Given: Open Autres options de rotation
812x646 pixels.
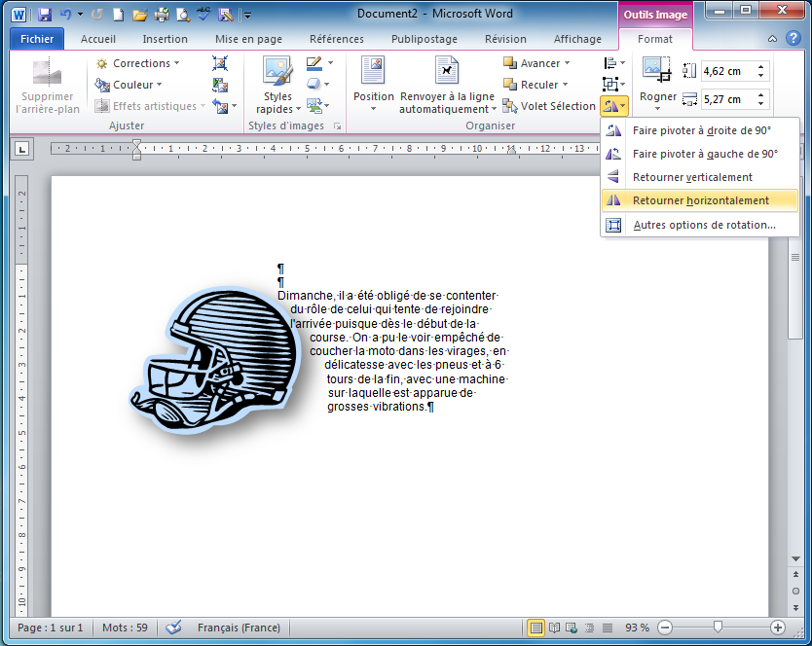Looking at the screenshot, I should click(700, 225).
